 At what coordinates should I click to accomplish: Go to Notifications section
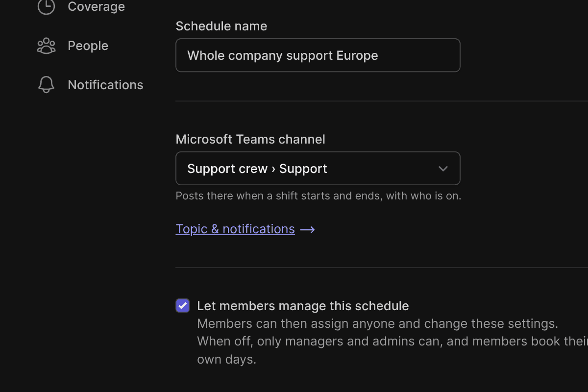[105, 85]
